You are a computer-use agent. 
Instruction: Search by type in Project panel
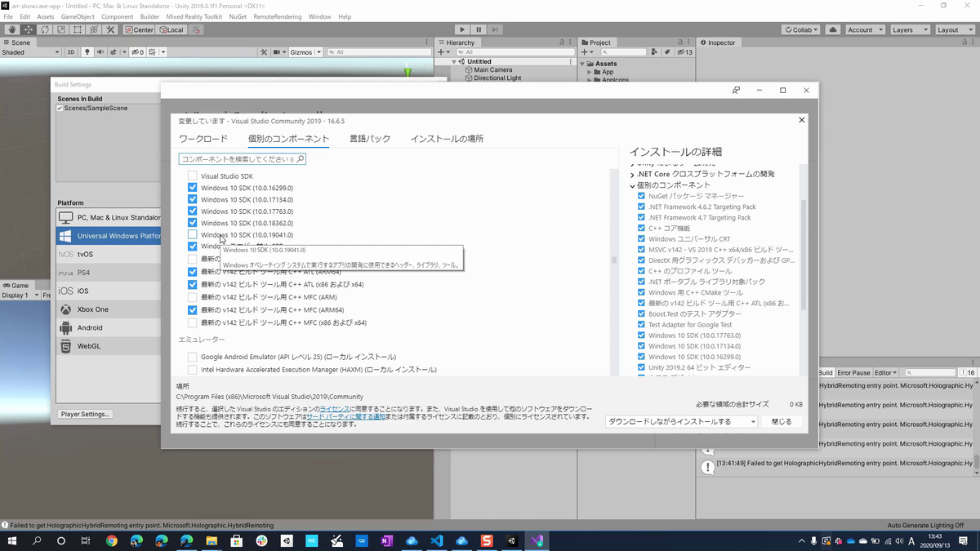pyautogui.click(x=656, y=52)
